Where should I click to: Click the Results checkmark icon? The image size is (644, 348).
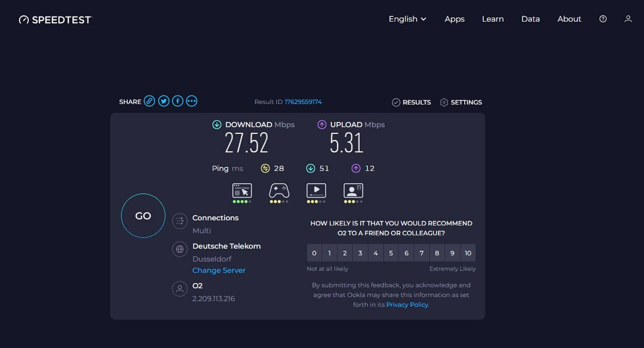coord(396,102)
